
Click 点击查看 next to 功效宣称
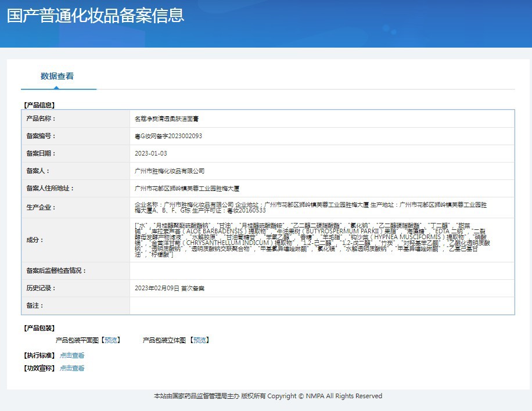[x=72, y=368]
